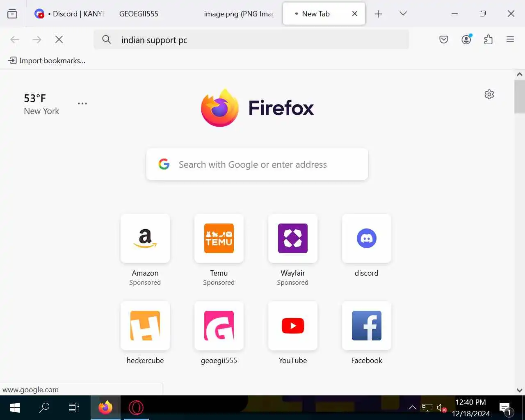The width and height of the screenshot is (525, 420).
Task: Click the Opera taskbar icon
Action: [x=136, y=408]
